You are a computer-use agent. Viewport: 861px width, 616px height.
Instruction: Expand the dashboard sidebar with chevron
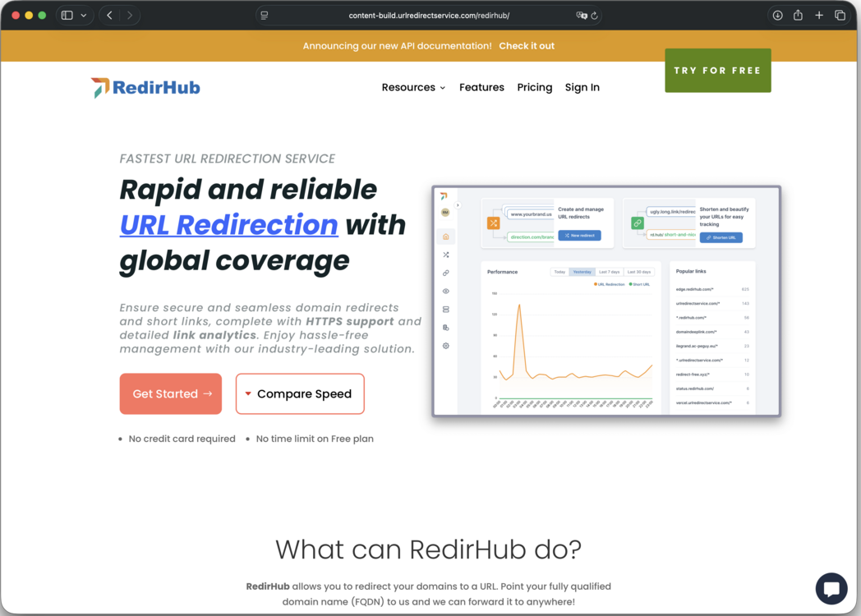pyautogui.click(x=458, y=205)
